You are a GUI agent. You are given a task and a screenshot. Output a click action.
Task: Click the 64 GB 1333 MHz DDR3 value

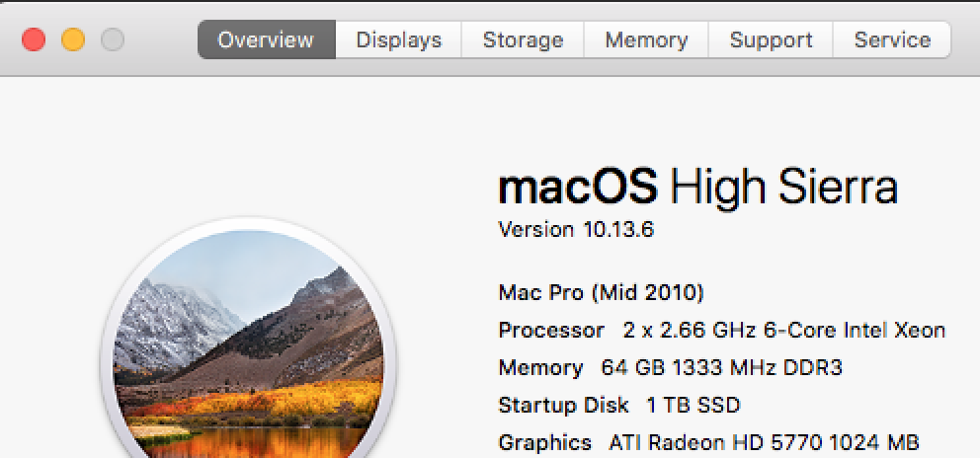tap(722, 367)
